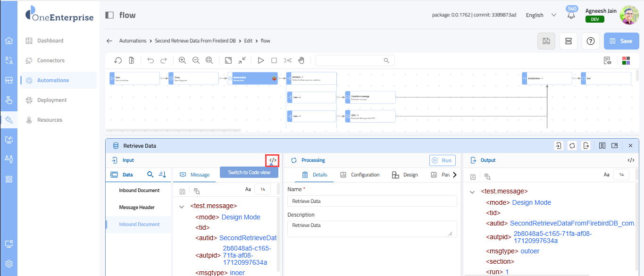Select the pan hand tool
This screenshot has height=276, width=644.
pyautogui.click(x=301, y=60)
